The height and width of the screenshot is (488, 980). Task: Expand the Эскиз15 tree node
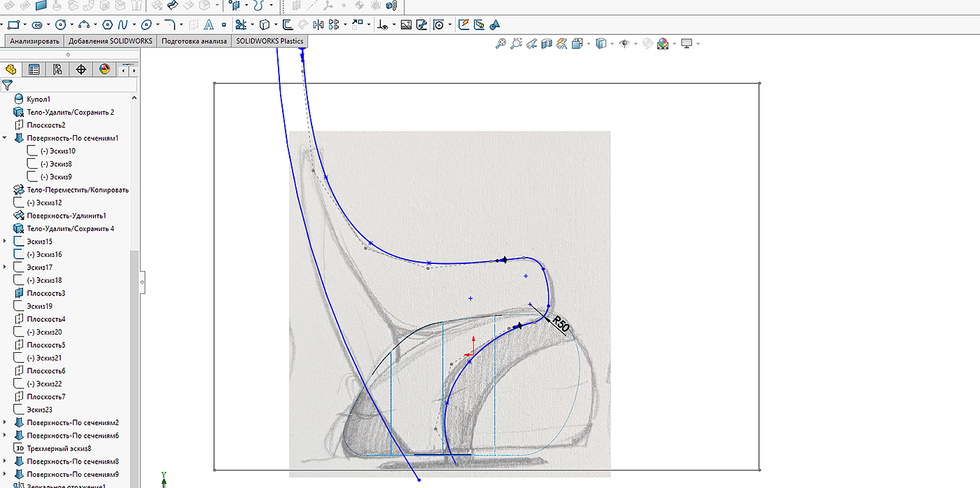tap(5, 242)
